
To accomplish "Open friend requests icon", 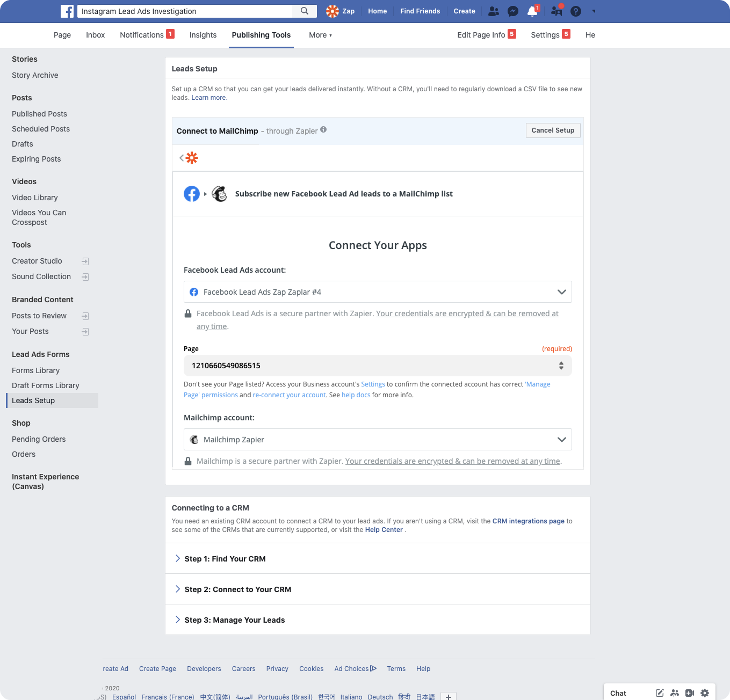I will (x=494, y=11).
